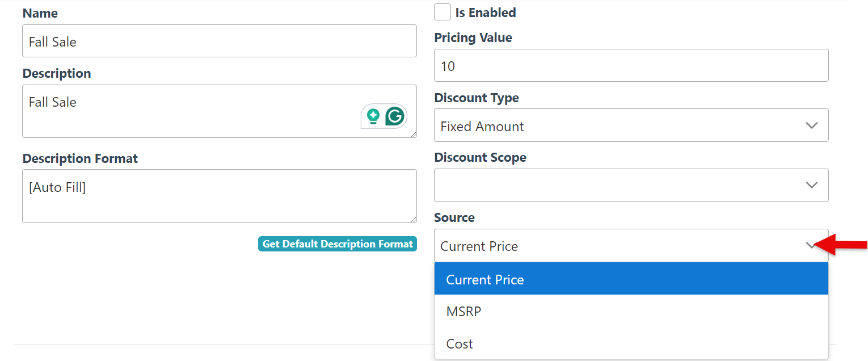Click the green Grammarly G icon
The image size is (868, 361).
[394, 116]
